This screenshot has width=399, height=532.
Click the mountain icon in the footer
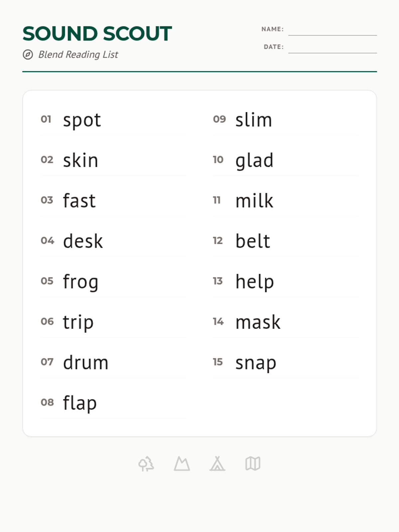tap(182, 464)
